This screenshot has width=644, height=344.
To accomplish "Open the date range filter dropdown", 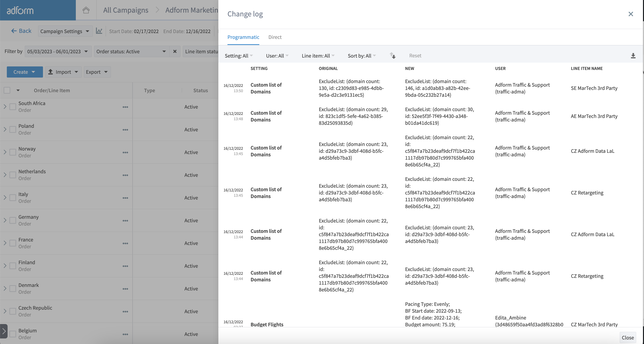I will pos(58,51).
